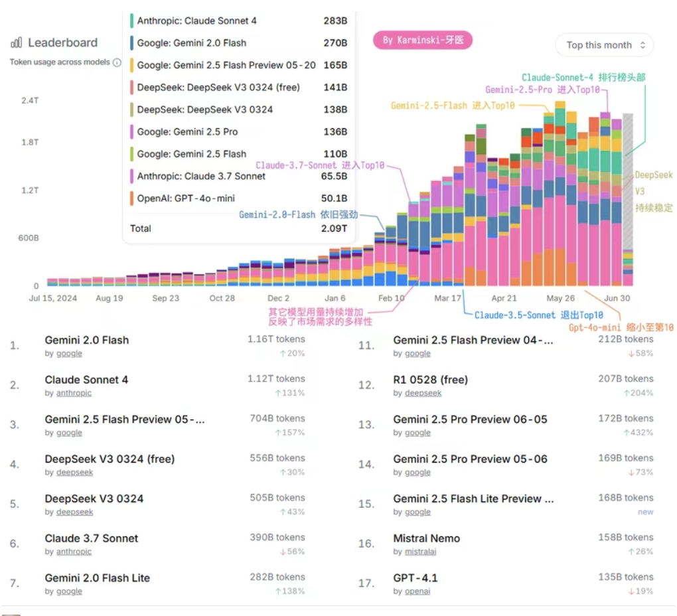Image resolution: width=677 pixels, height=616 pixels.
Task: Click 'DeepSeek: DeepSeek V3 0324 (free)' in the tooltip
Action: (218, 87)
